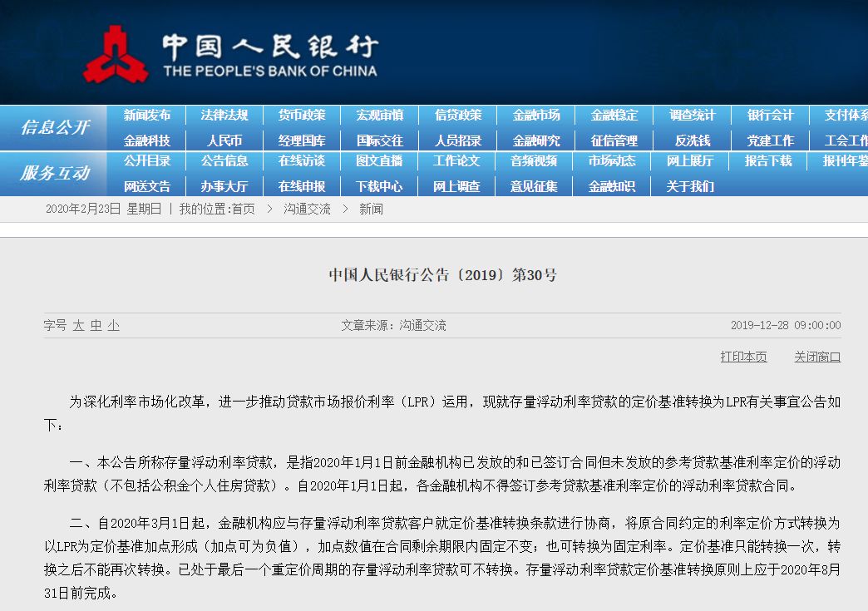The height and width of the screenshot is (611, 868).
Task: Click 打印本页 to print page
Action: click(743, 357)
